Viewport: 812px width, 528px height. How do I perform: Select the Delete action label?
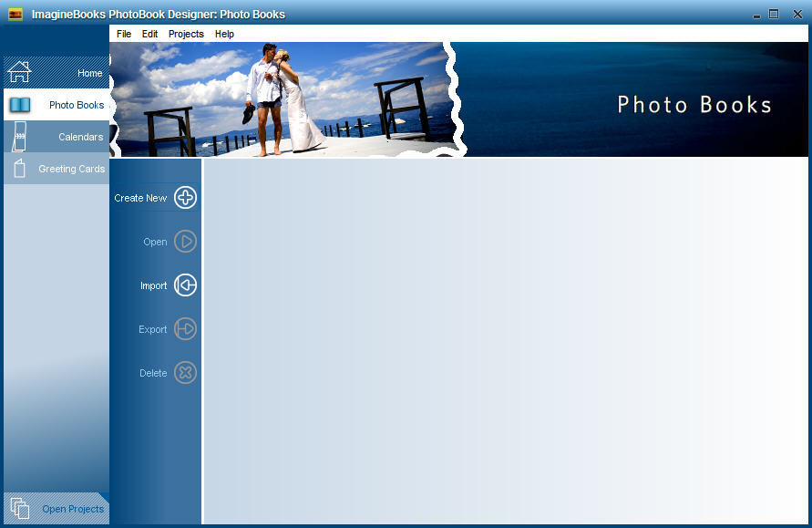click(x=153, y=372)
